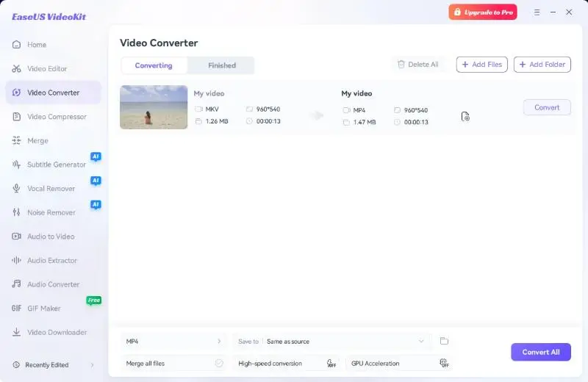Viewport: 588px width, 382px height.
Task: Select Video Converter sidebar icon
Action: [x=16, y=93]
